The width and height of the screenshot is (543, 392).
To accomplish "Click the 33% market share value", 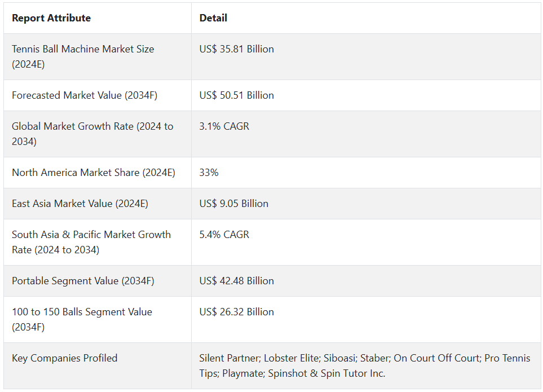I will pos(209,173).
